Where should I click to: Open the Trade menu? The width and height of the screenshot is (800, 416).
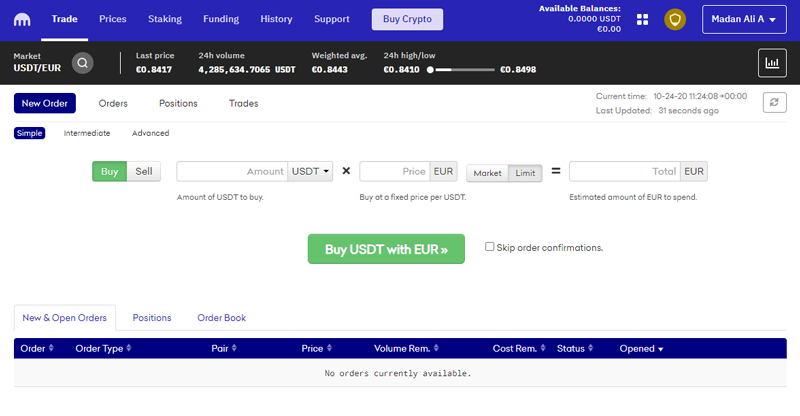(x=64, y=19)
